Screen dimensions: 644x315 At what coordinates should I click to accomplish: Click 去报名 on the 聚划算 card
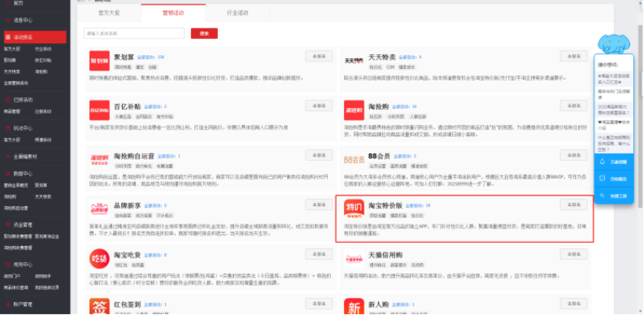pyautogui.click(x=319, y=56)
